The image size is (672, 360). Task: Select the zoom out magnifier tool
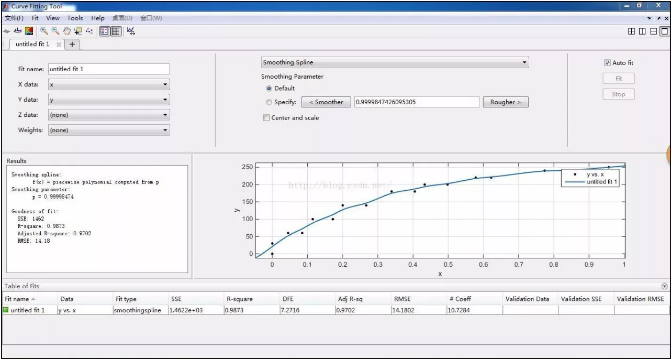tap(55, 31)
